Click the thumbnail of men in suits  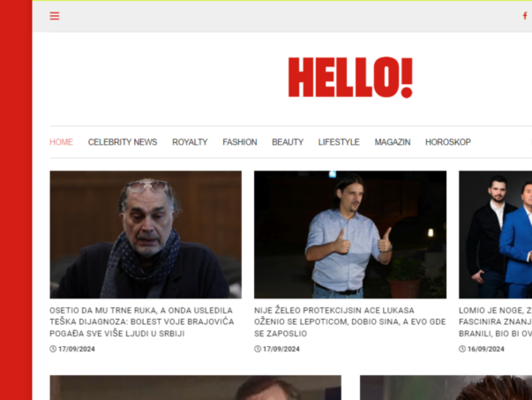tap(495, 234)
